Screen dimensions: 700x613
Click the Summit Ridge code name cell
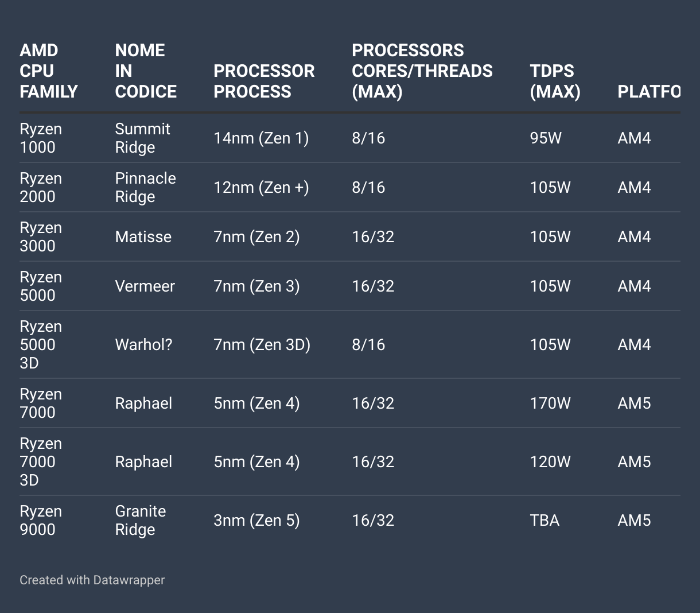pyautogui.click(x=142, y=138)
